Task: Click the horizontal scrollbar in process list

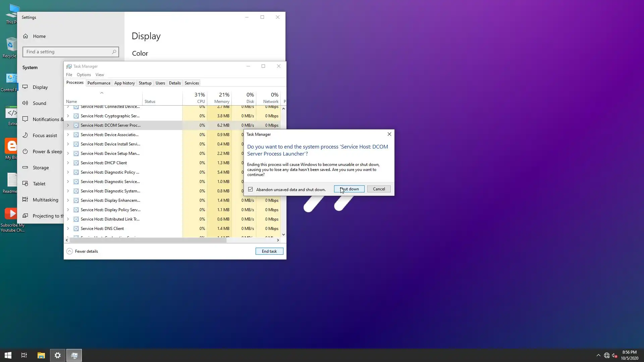Action: [x=148, y=240]
